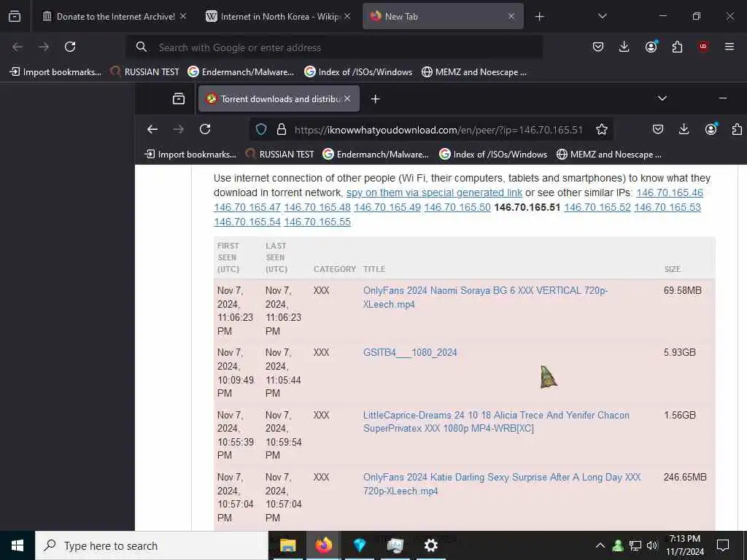This screenshot has height=560, width=747.
Task: Select the New Tab tab in outer window
Action: [x=443, y=16]
